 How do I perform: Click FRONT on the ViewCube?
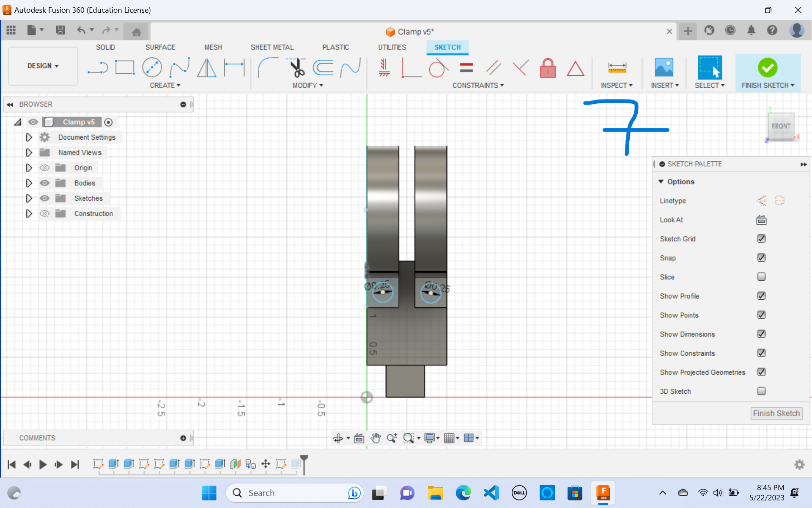click(780, 126)
